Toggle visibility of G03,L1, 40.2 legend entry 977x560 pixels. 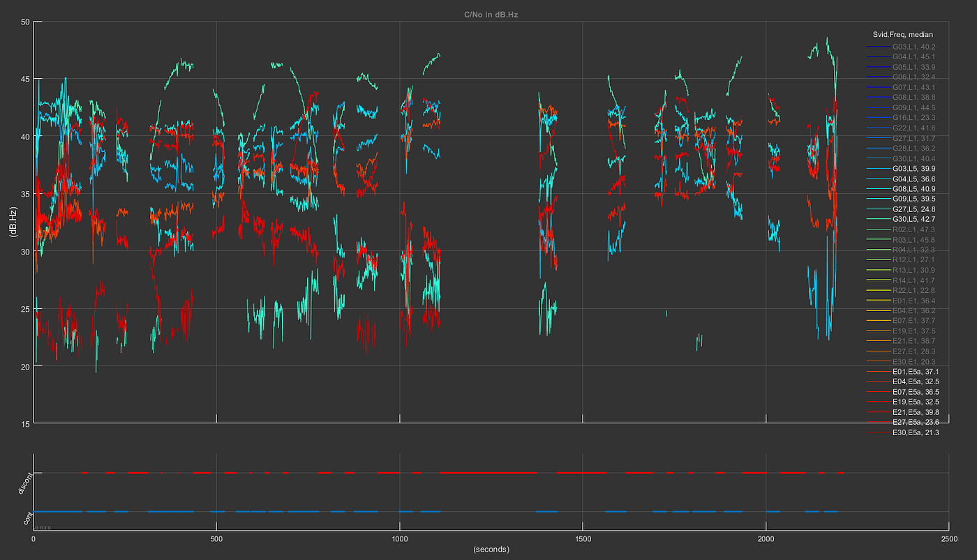916,47
